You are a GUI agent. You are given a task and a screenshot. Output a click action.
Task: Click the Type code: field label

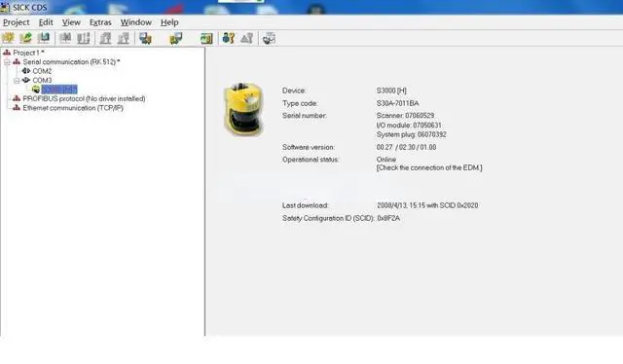(300, 103)
